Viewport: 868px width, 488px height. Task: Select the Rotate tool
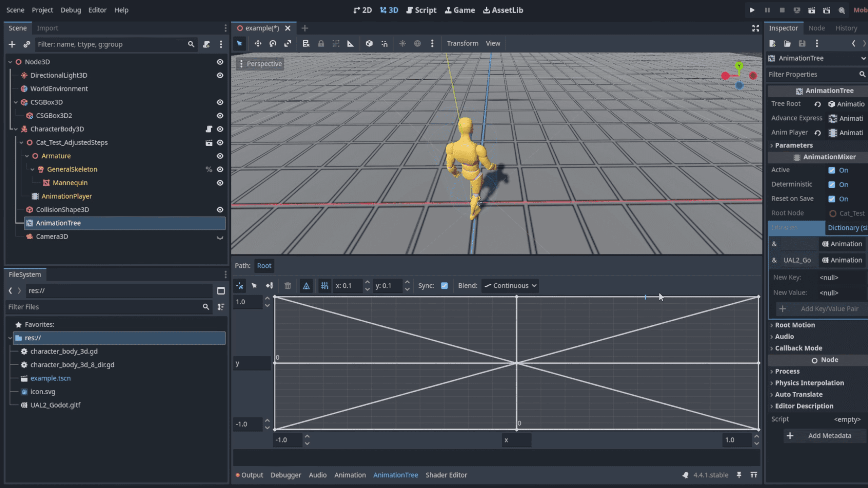click(x=273, y=44)
